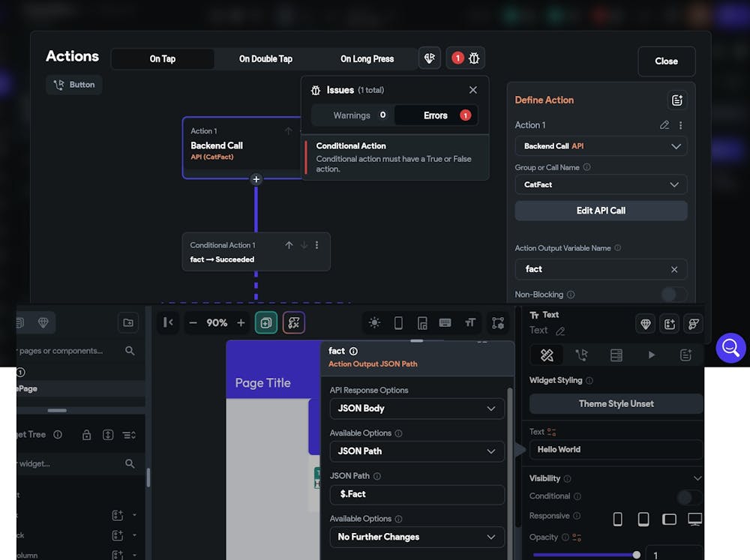Viewport: 750px width, 560px height.
Task: Enable the Non-Blocking toggle
Action: click(673, 295)
